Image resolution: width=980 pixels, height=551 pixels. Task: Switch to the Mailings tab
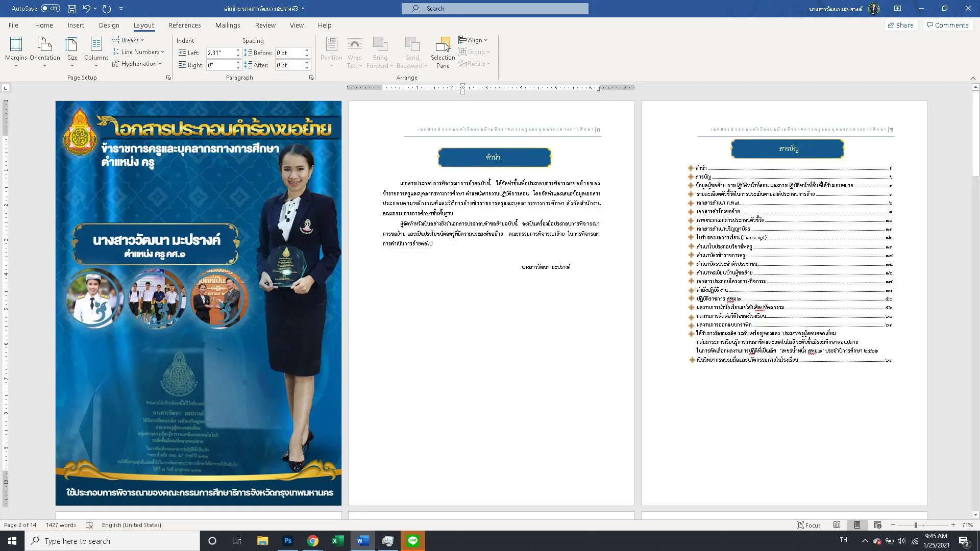pyautogui.click(x=228, y=25)
